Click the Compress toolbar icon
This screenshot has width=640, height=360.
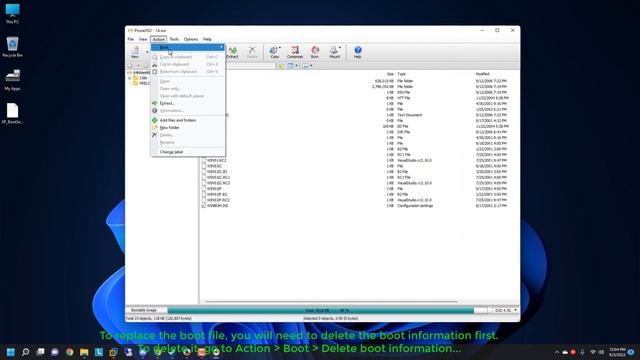pos(295,52)
